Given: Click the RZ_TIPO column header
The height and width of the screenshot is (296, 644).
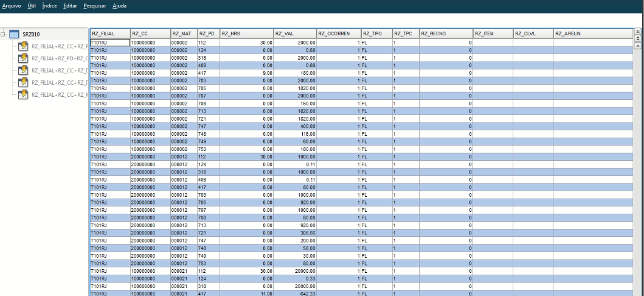Looking at the screenshot, I should [x=376, y=33].
